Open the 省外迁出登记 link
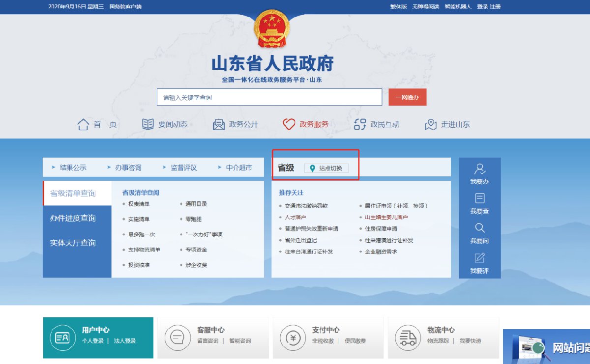This screenshot has width=590, height=364. 300,240
